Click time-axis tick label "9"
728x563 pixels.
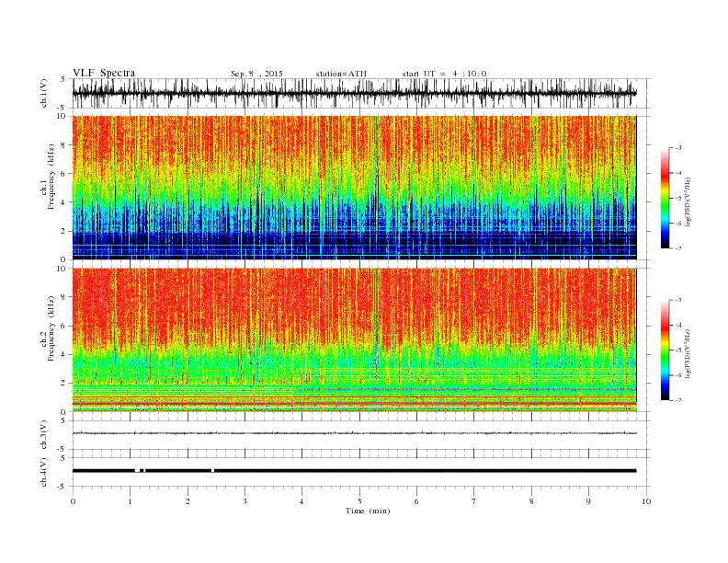(588, 501)
